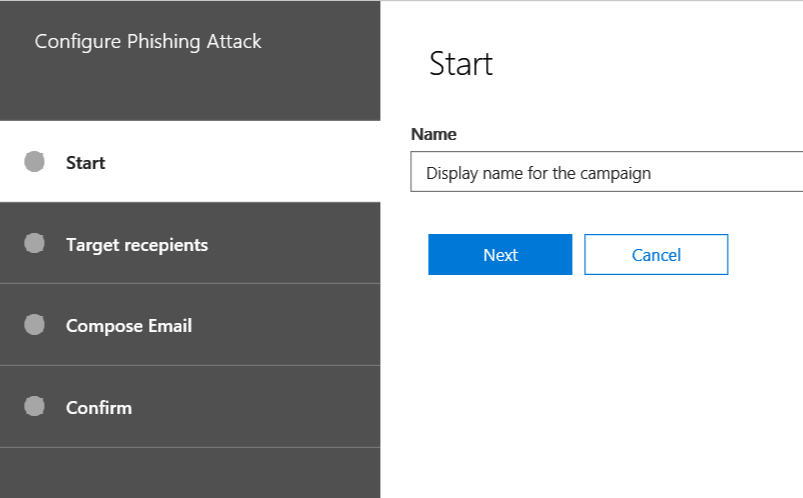This screenshot has height=498, width=803.
Task: Click the Name field label
Action: (433, 134)
